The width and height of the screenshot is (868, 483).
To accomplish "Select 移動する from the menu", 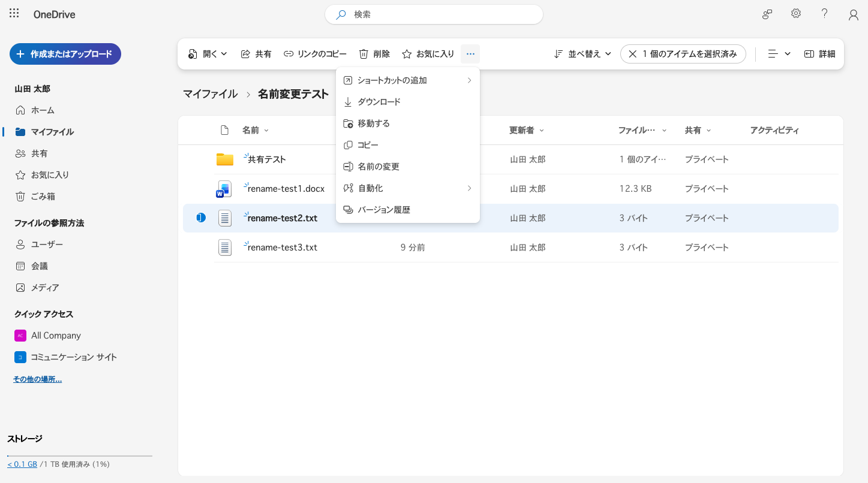I will [x=408, y=123].
